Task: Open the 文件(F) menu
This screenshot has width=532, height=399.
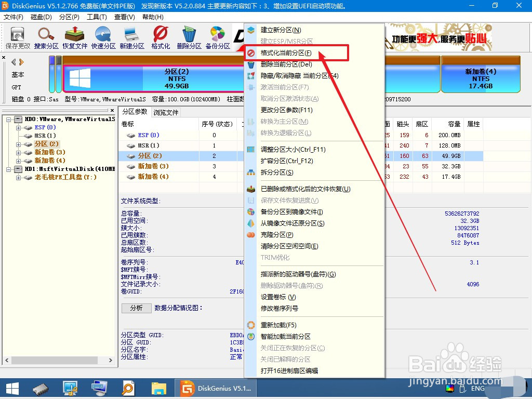Action: 13,17
